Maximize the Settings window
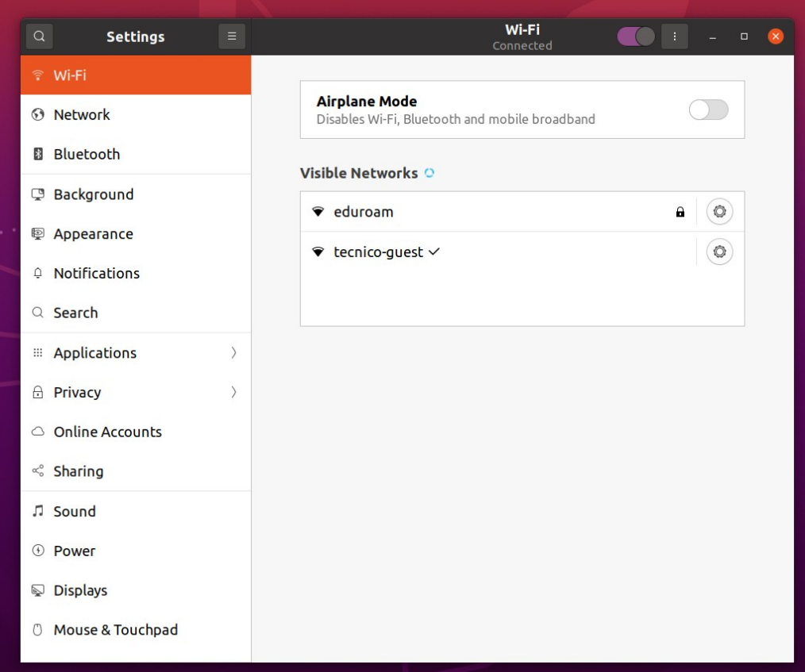 (x=744, y=36)
